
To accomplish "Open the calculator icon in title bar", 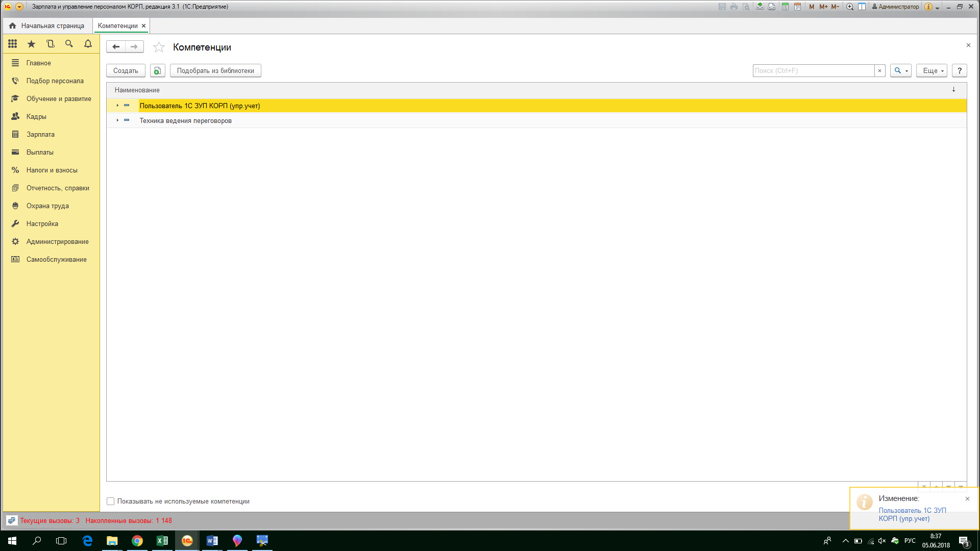I will 785,7.
